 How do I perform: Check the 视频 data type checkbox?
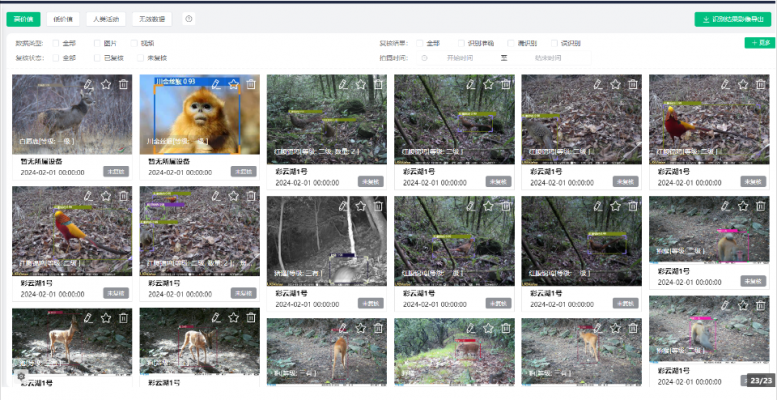click(134, 44)
